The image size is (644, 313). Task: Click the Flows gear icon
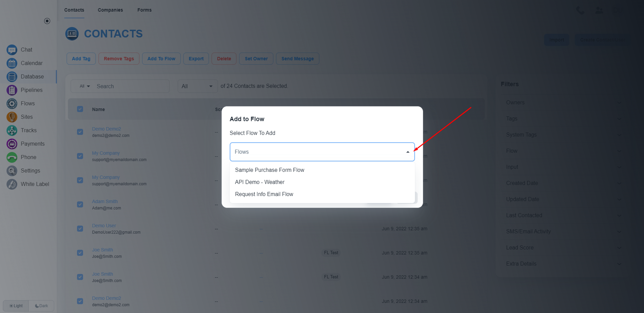click(12, 104)
